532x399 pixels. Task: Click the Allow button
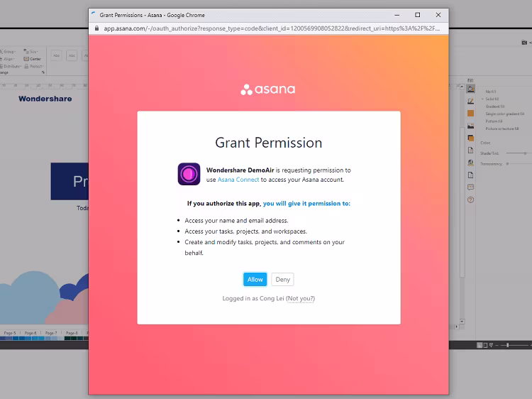(x=255, y=280)
